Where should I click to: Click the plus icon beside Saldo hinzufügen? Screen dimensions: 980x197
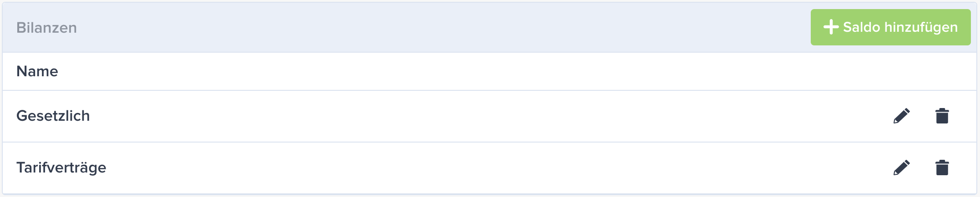click(831, 27)
